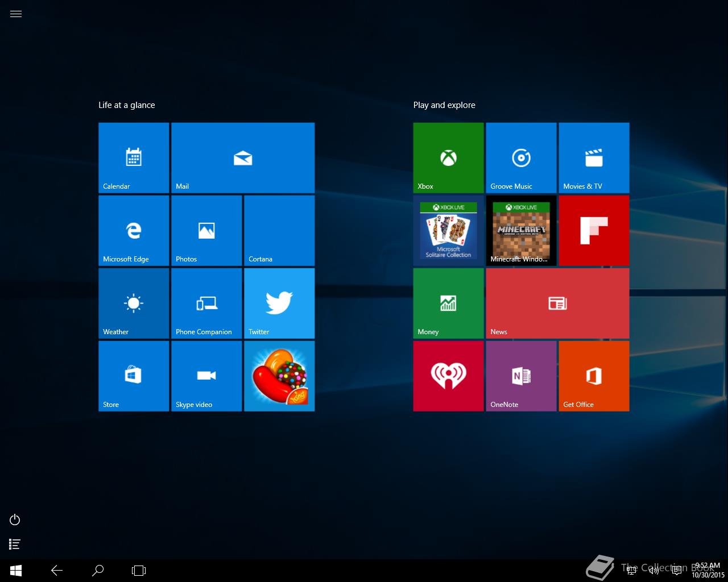The image size is (728, 582).
Task: Open the Photos tile
Action: pyautogui.click(x=206, y=231)
